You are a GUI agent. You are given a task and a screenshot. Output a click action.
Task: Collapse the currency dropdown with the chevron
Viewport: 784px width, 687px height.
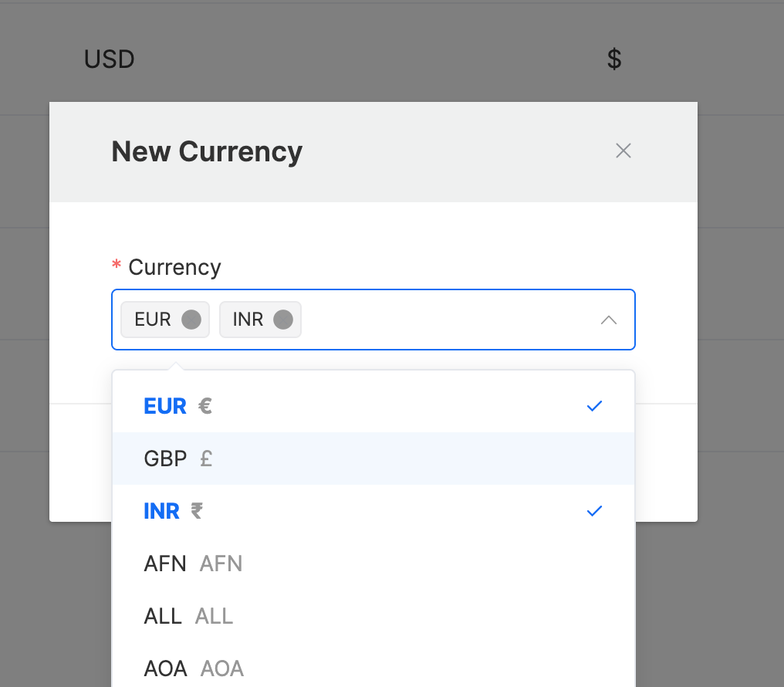(609, 320)
